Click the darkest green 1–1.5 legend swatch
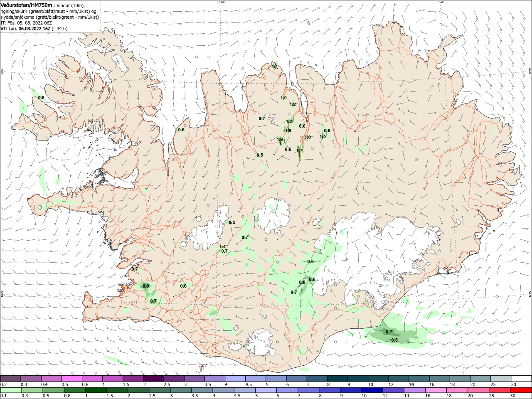Image resolution: width=532 pixels, height=399 pixels. coord(96,390)
